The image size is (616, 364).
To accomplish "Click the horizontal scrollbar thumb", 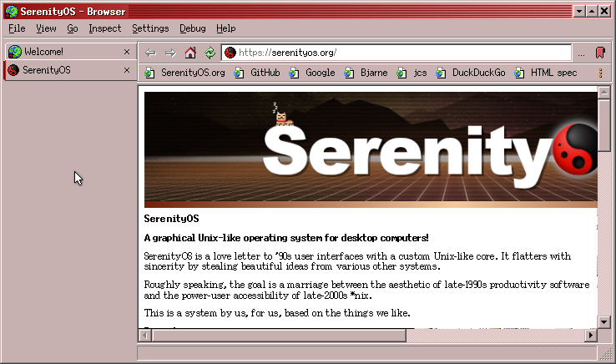I will [x=279, y=336].
